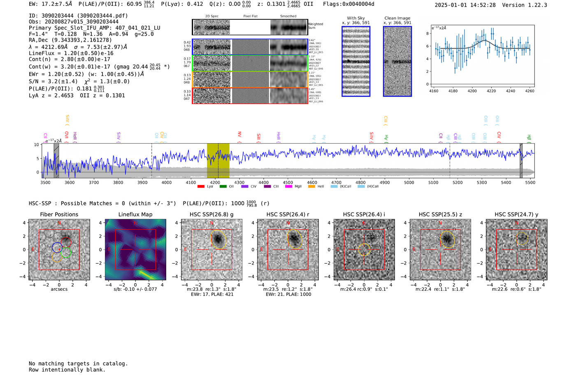Click the Weighted Sum 2D spectrum row
The height and width of the screenshot is (392, 576).
coord(250,27)
